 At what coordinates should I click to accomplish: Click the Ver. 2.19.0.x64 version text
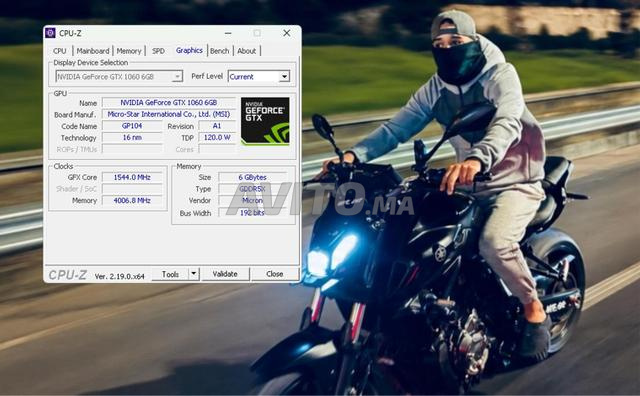tap(119, 276)
